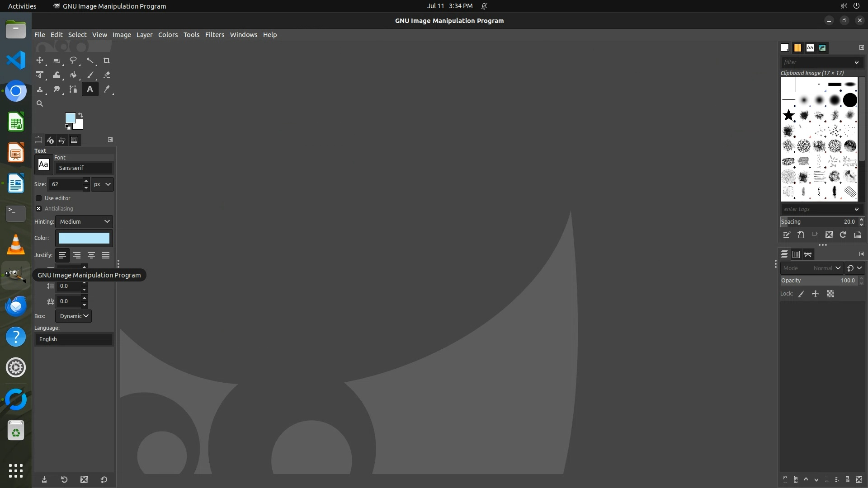
Task: Open the Filters menu
Action: (x=214, y=35)
